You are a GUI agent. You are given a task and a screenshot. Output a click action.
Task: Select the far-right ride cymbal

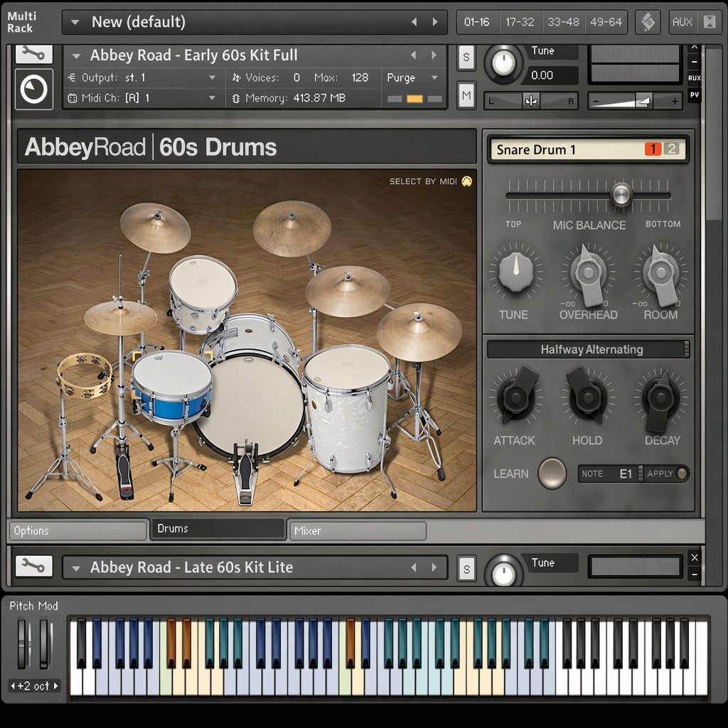click(x=419, y=332)
